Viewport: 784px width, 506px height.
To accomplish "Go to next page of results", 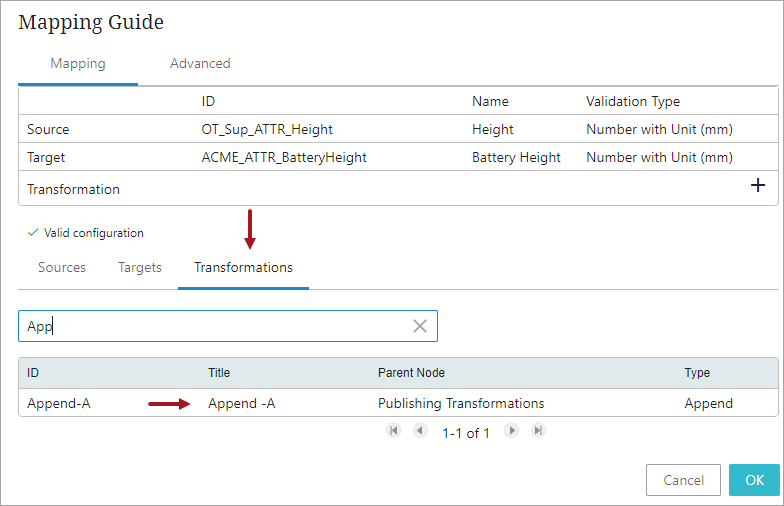I will coord(512,430).
